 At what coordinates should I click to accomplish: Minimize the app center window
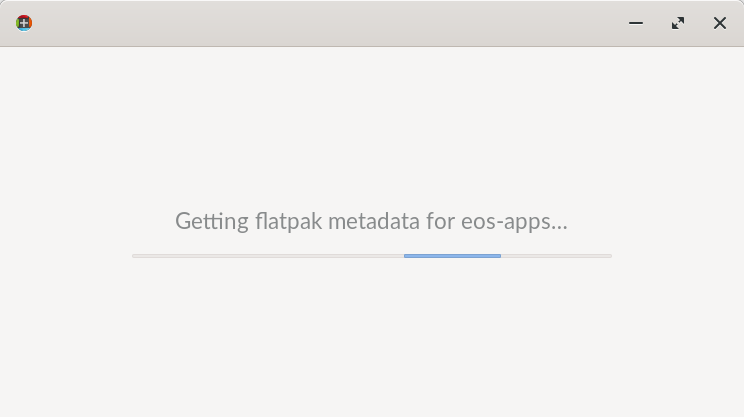636,23
